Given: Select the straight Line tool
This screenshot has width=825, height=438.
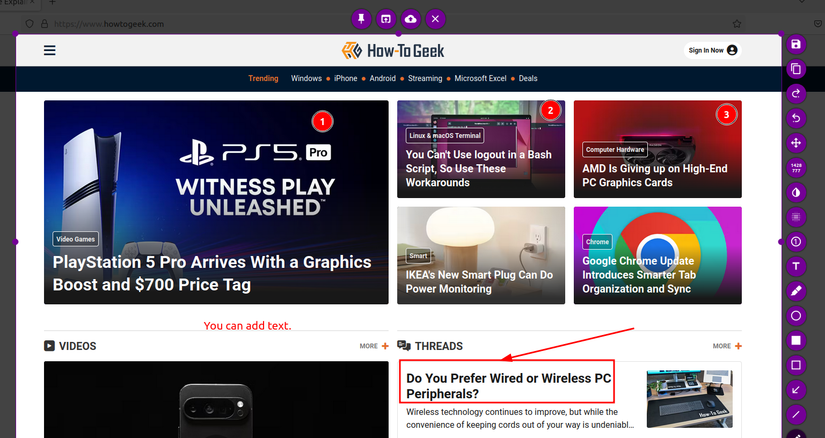Looking at the screenshot, I should (796, 414).
